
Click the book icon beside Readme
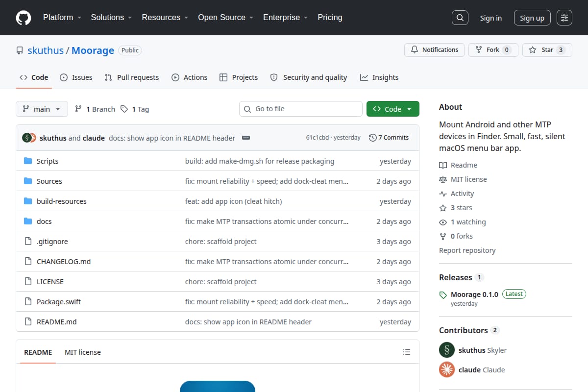pos(443,165)
